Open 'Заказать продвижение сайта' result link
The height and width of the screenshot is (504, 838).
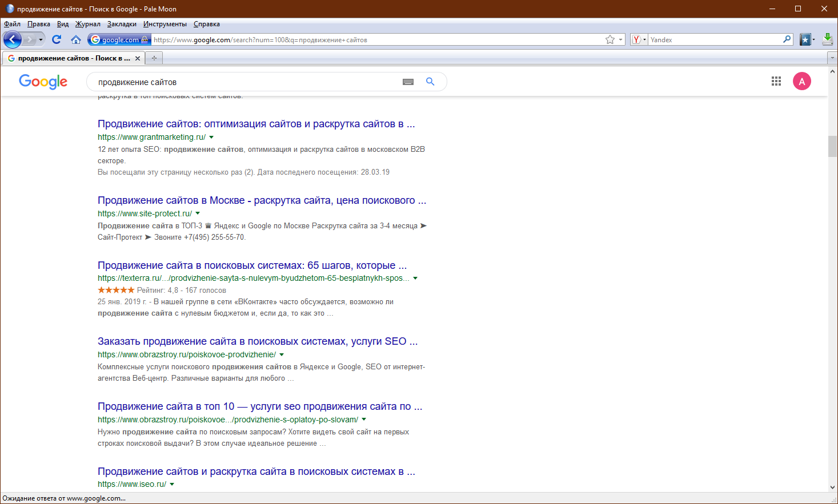[258, 341]
